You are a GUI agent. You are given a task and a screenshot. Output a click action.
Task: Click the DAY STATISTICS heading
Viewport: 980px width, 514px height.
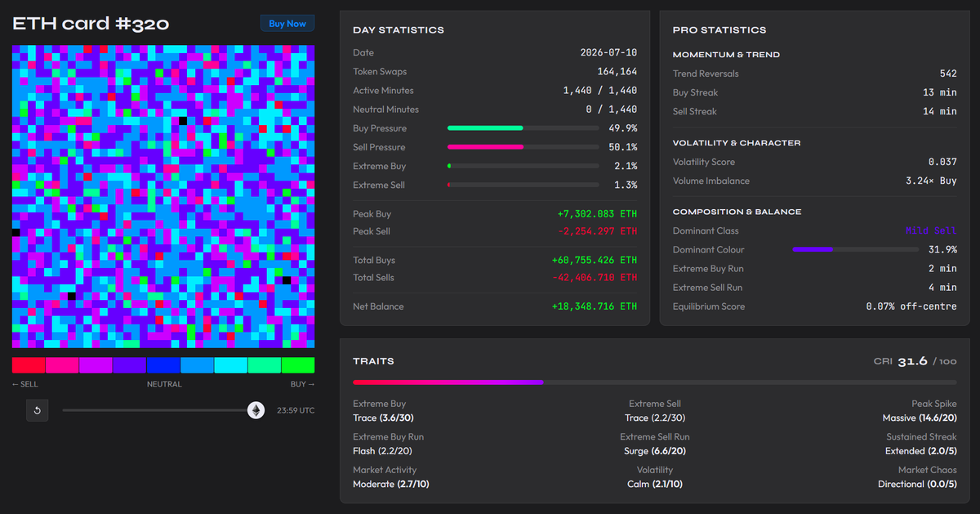pos(399,30)
